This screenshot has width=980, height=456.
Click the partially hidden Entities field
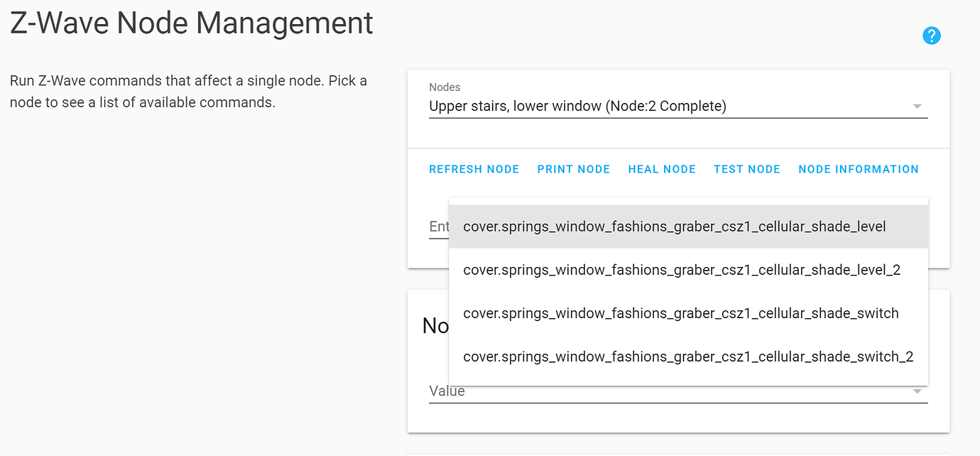coord(439,227)
